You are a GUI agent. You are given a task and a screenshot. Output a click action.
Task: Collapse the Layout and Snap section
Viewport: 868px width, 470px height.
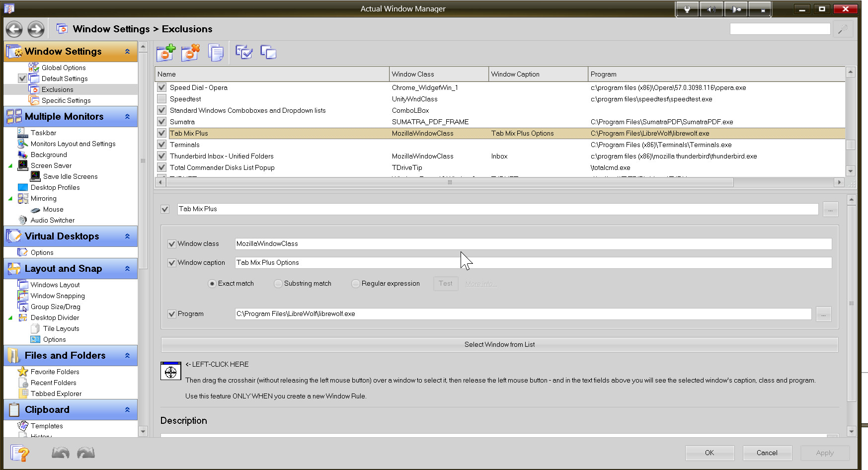click(x=128, y=268)
